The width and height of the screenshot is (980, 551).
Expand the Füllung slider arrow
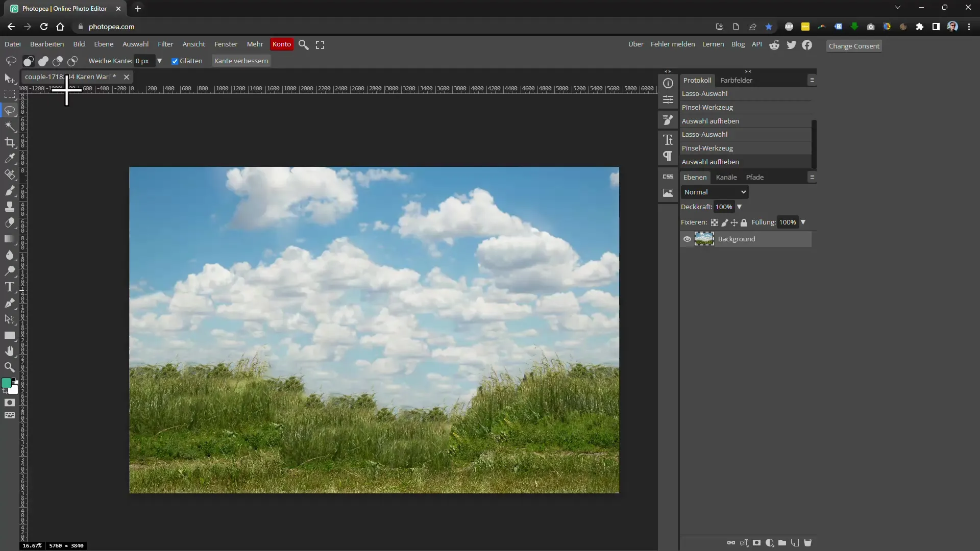pos(803,222)
